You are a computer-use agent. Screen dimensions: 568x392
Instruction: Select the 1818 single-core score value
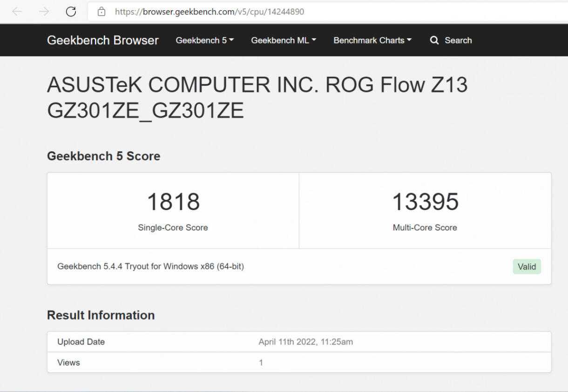click(173, 202)
